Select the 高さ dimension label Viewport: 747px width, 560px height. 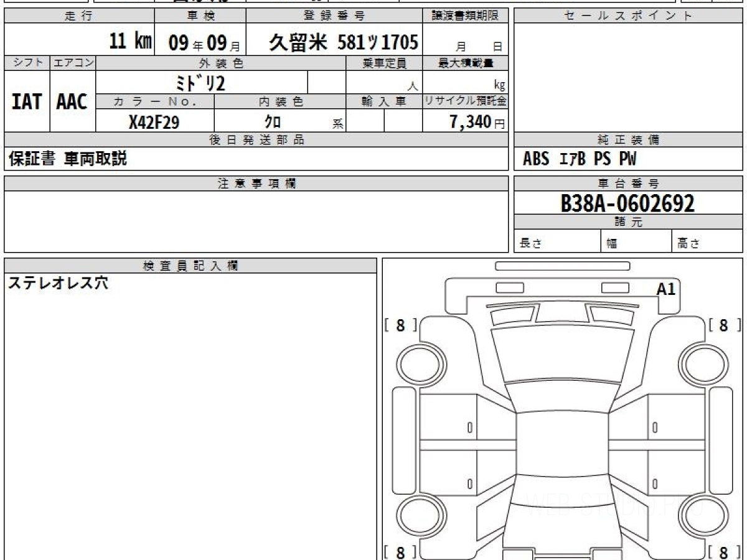[688, 244]
